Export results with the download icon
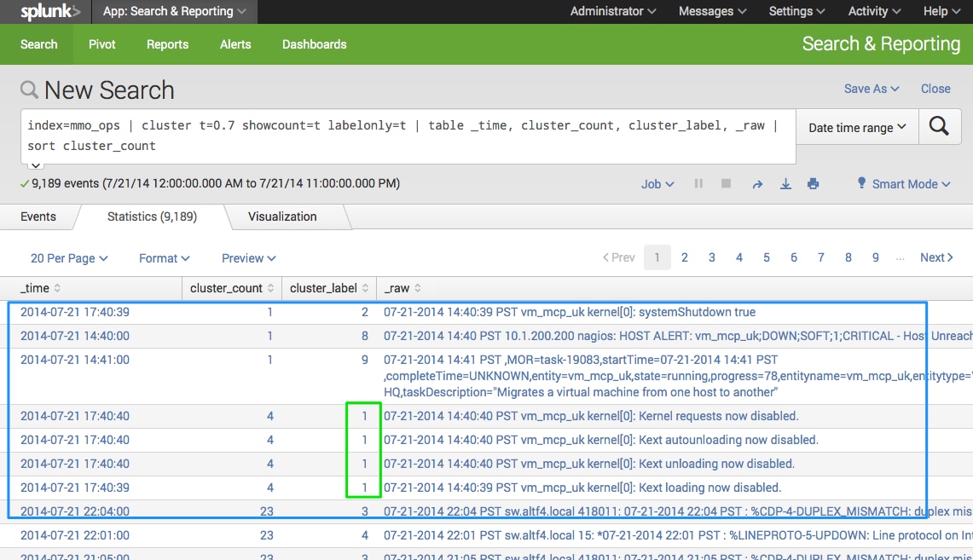The image size is (973, 560). tap(785, 184)
